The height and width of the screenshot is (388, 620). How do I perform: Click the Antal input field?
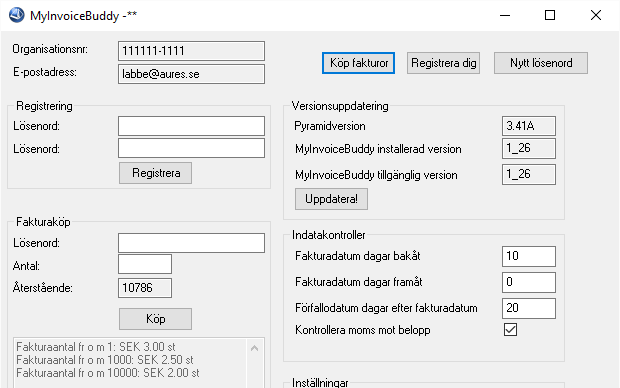pyautogui.click(x=145, y=264)
